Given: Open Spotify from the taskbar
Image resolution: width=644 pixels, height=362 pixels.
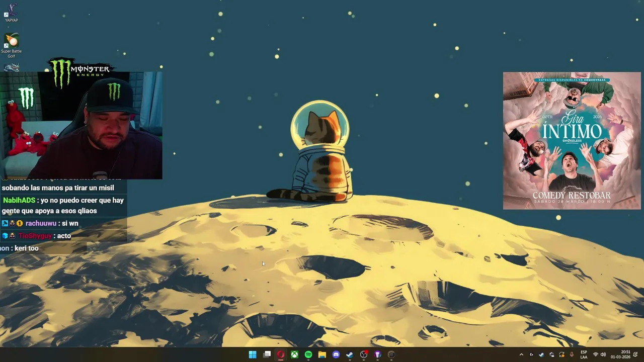Looking at the screenshot, I should click(308, 354).
